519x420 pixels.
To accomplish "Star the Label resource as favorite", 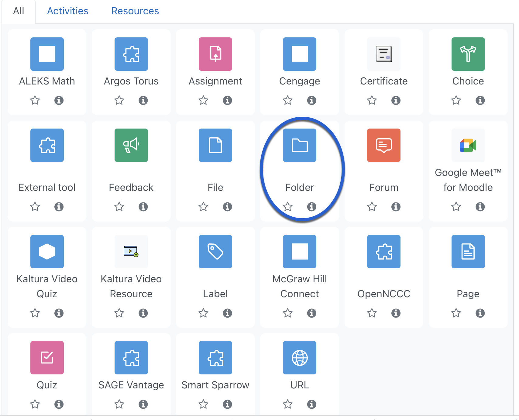I will click(203, 313).
